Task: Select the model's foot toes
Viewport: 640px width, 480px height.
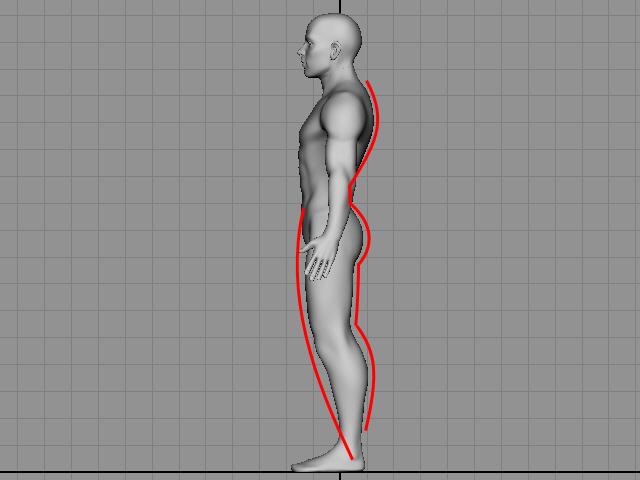Action: [x=298, y=465]
